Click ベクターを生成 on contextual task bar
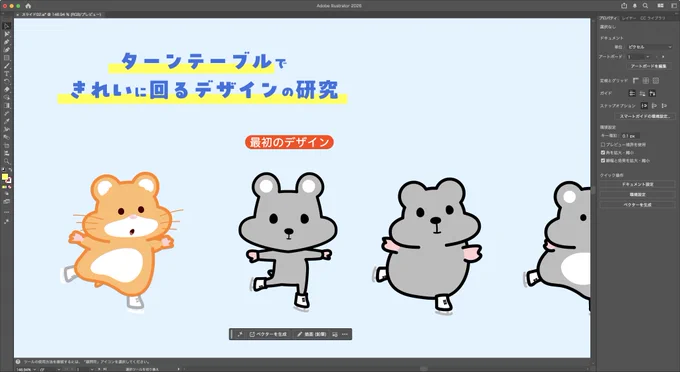This screenshot has width=680, height=372. click(x=268, y=334)
